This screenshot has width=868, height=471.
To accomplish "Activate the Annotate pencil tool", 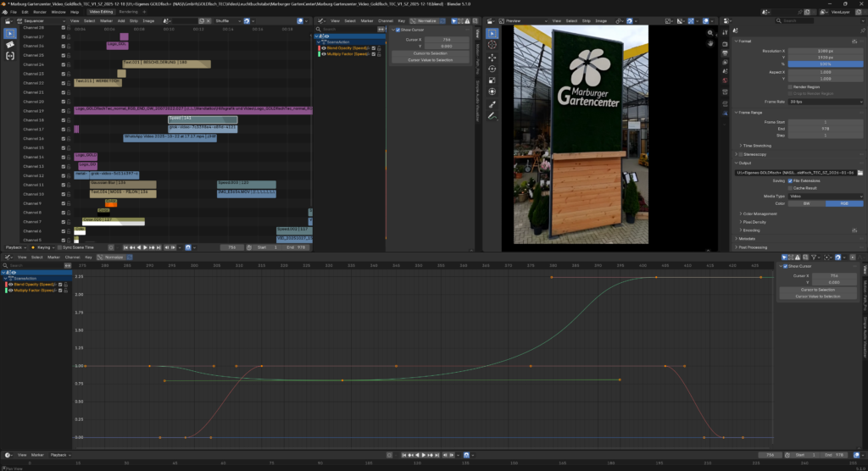I will click(x=492, y=116).
